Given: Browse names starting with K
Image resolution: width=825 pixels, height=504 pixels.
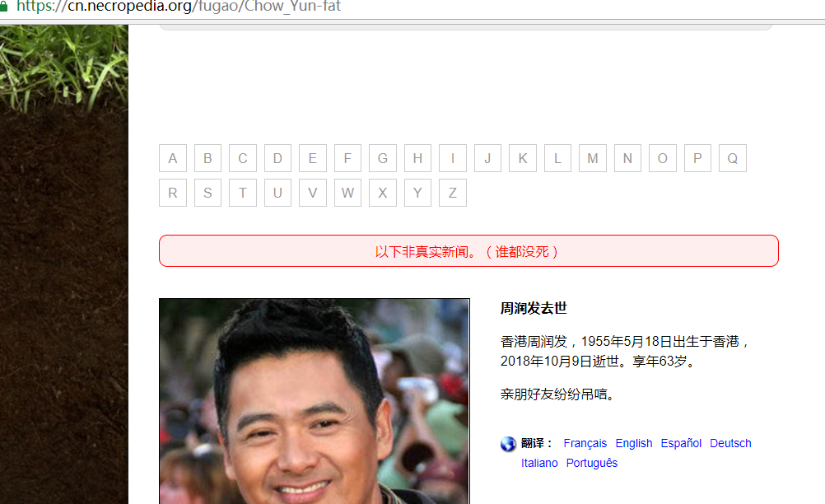Looking at the screenshot, I should point(523,158).
